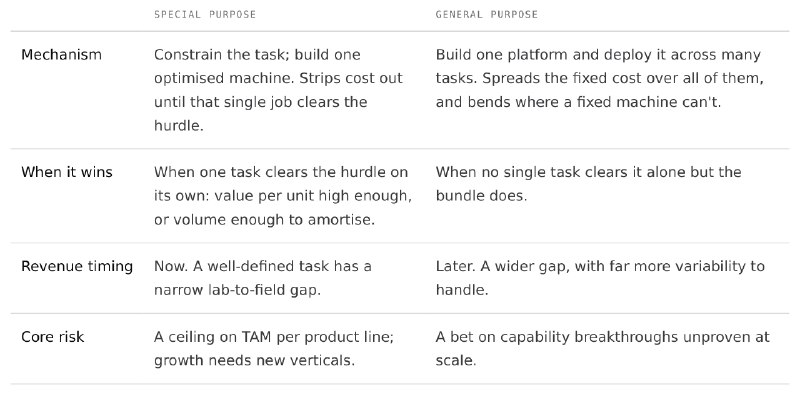Click the 'Later. A wider gap' cell
Viewport: 800px width, 395px height.
pos(600,278)
